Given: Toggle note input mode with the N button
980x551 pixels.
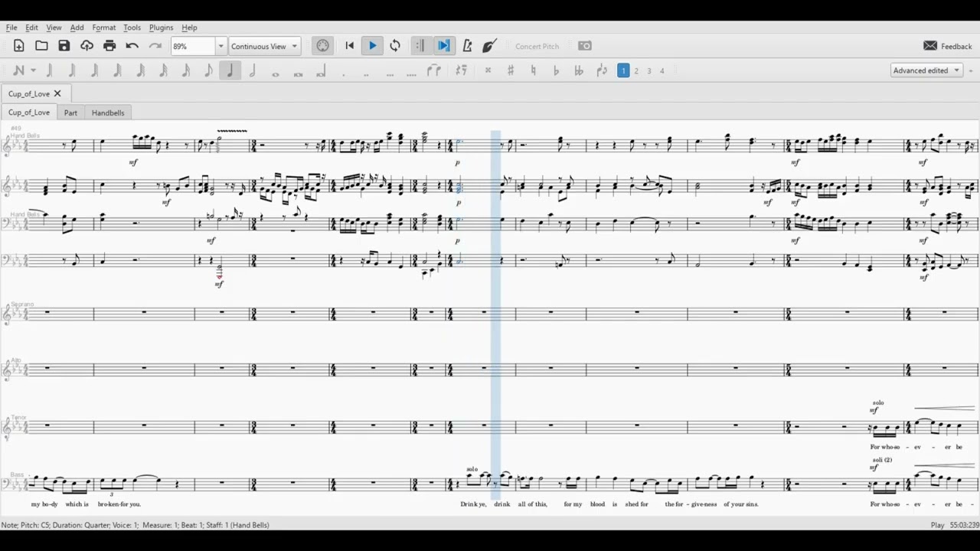Looking at the screenshot, I should click(19, 70).
